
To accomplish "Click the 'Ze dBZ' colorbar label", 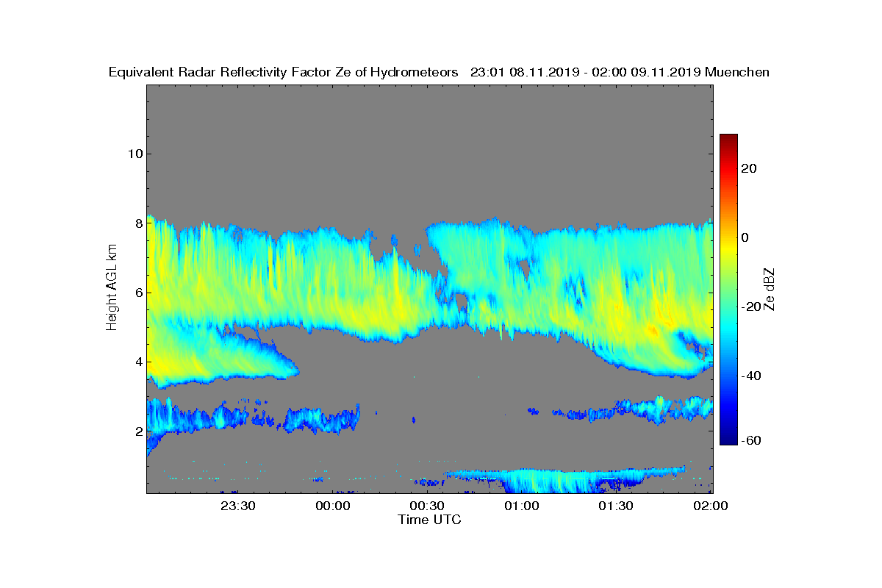I will click(x=770, y=289).
